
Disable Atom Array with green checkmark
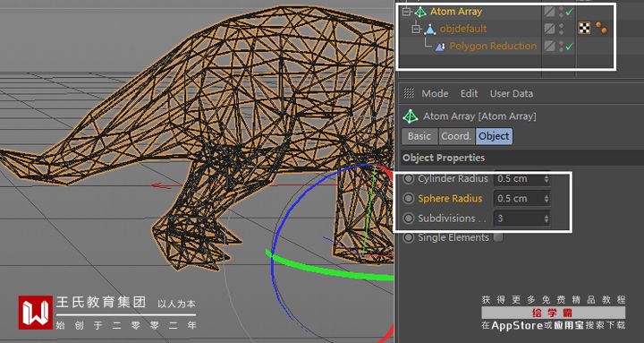[569, 12]
